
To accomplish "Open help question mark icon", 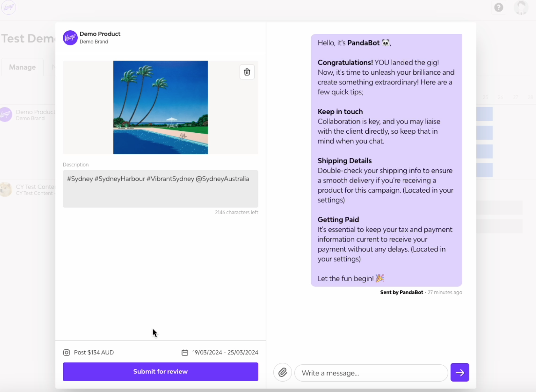I will click(498, 7).
